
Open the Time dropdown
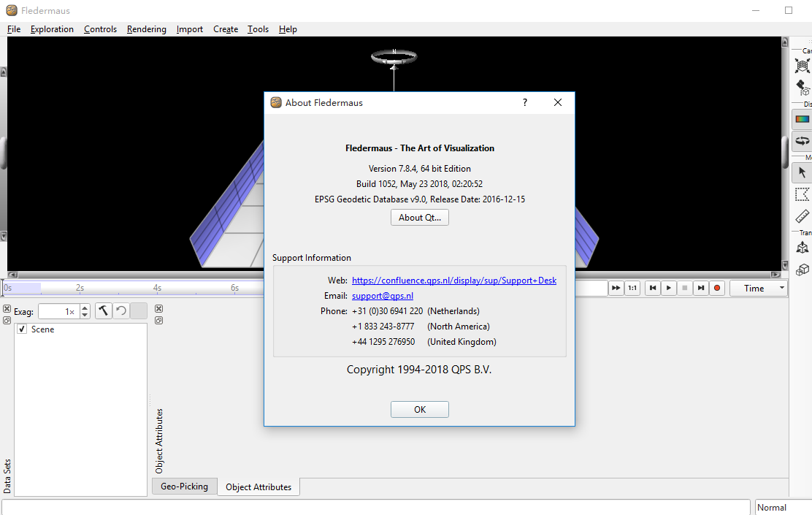(758, 289)
